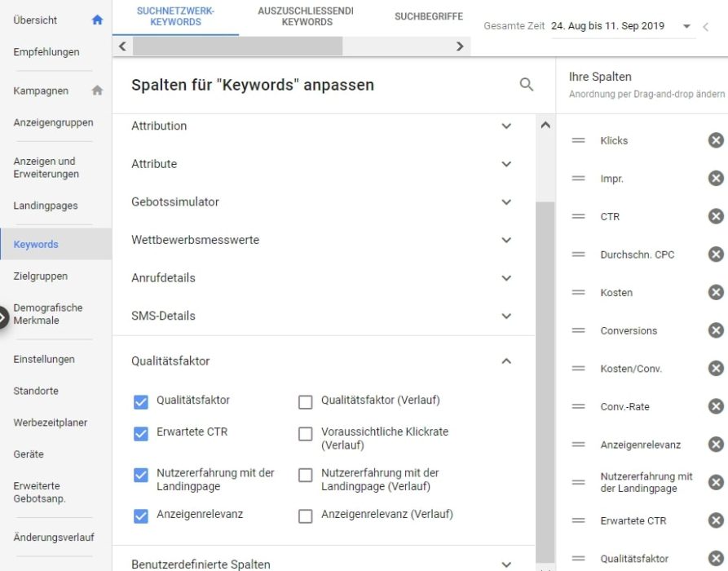The image size is (728, 571).
Task: Switch to Suchnetzwerk-Keywords tab
Action: 175,17
